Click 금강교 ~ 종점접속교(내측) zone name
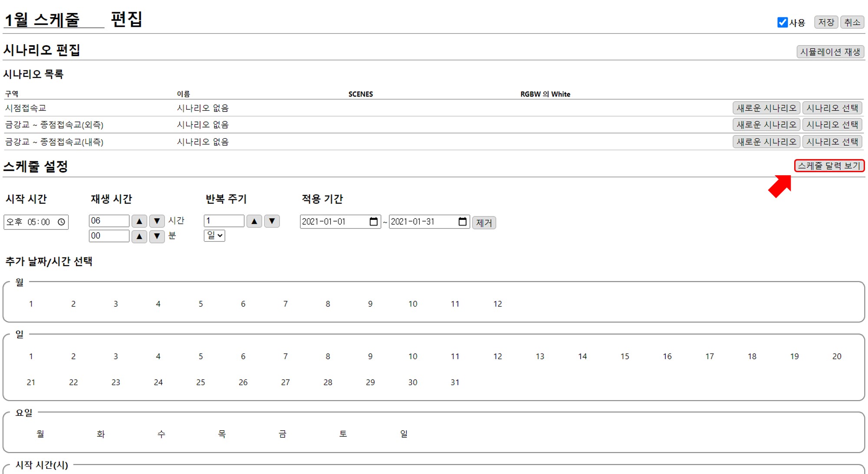 pos(54,142)
